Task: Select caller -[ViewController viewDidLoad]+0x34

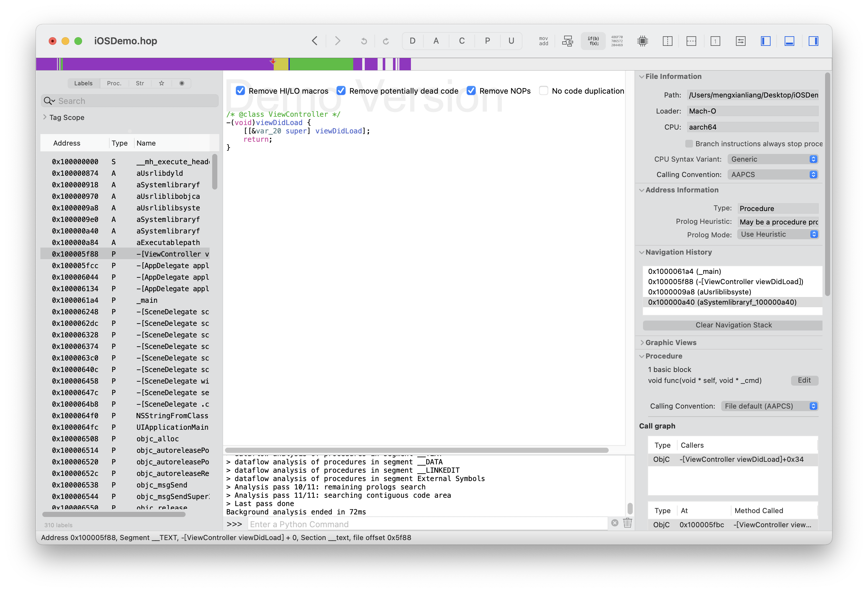Action: [x=732, y=459]
